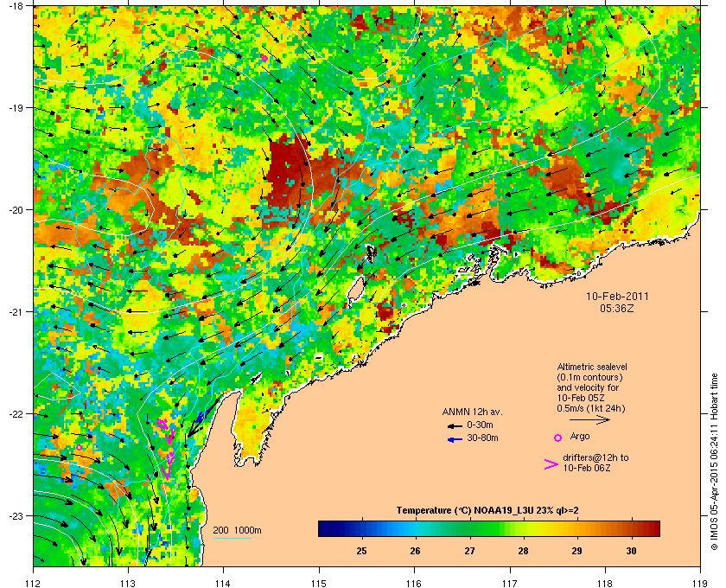Click the longitude axis label 112
The width and height of the screenshot is (726, 588).
point(34,582)
